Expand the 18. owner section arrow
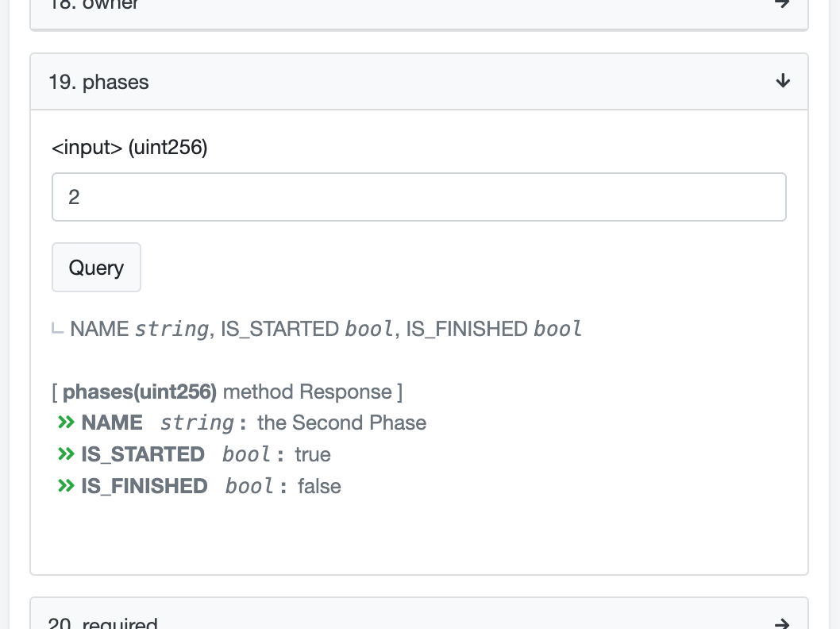The height and width of the screenshot is (629, 840). click(x=783, y=4)
